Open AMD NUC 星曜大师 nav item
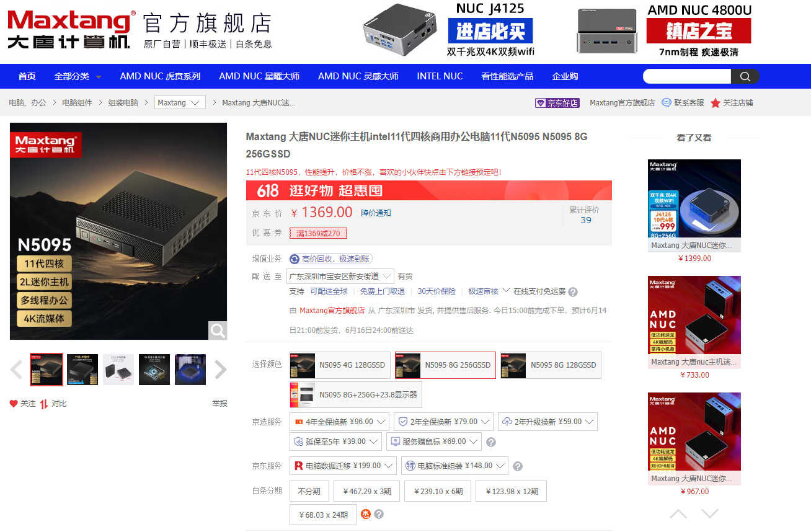The height and width of the screenshot is (532, 811). pyautogui.click(x=259, y=76)
